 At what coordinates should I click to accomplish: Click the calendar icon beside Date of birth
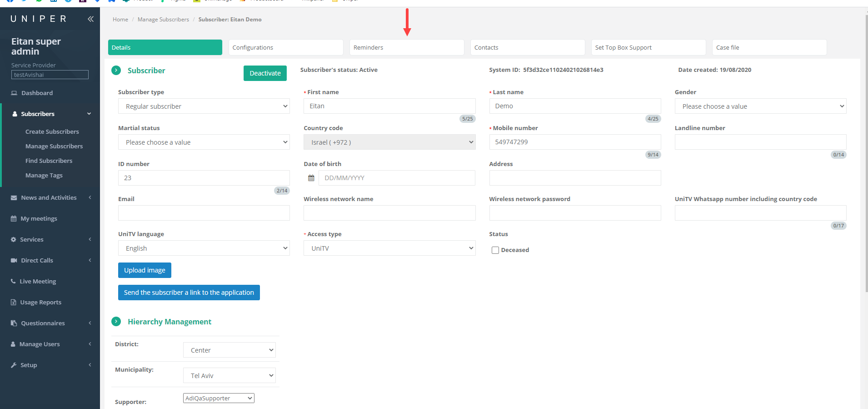tap(311, 178)
